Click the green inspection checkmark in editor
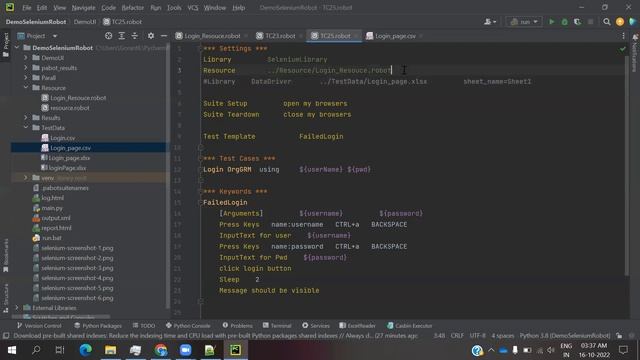640x360 pixels. pyautogui.click(x=622, y=49)
